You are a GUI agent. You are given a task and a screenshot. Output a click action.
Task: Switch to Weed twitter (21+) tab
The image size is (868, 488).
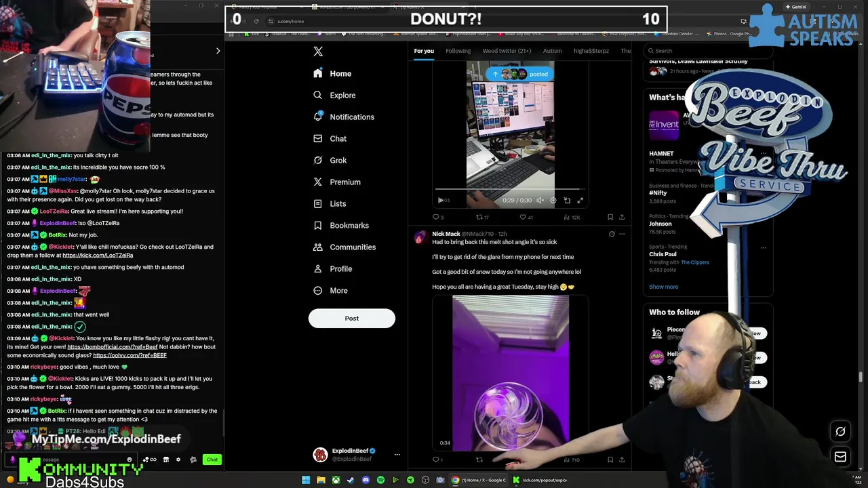coord(507,51)
